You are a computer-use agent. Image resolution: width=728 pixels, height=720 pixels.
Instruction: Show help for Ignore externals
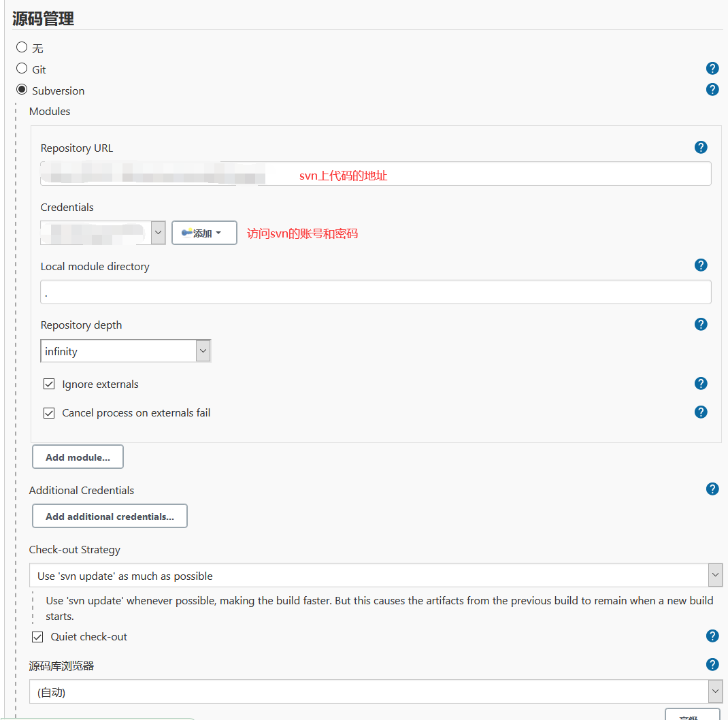(701, 383)
